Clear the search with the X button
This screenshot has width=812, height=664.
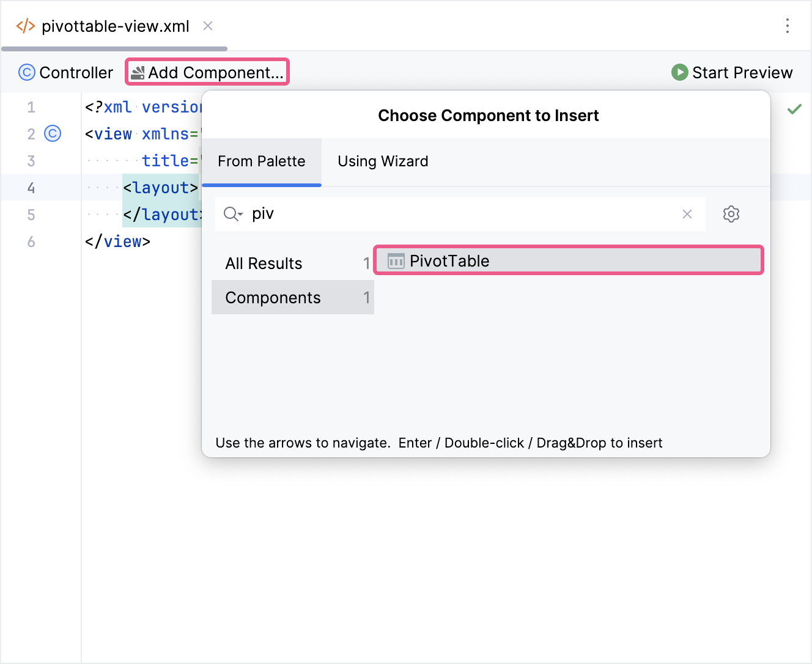687,214
